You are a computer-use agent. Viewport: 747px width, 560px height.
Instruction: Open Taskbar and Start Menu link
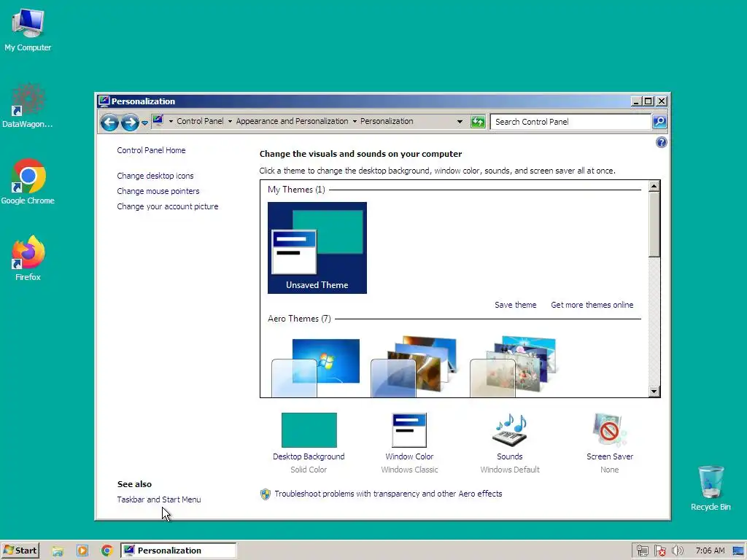(x=159, y=499)
